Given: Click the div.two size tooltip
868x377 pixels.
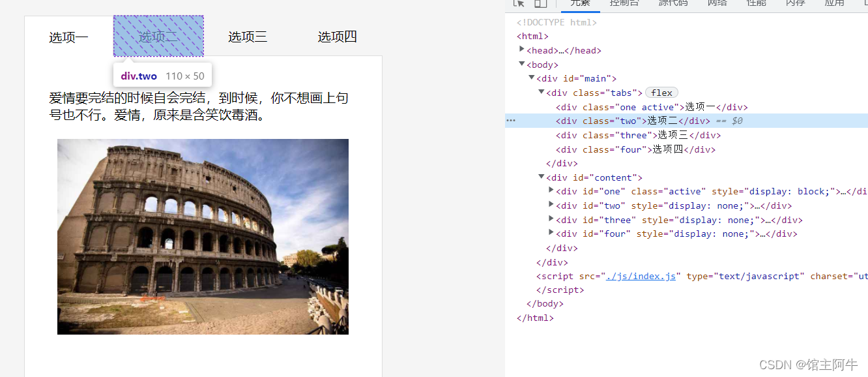Looking at the screenshot, I should [x=162, y=76].
